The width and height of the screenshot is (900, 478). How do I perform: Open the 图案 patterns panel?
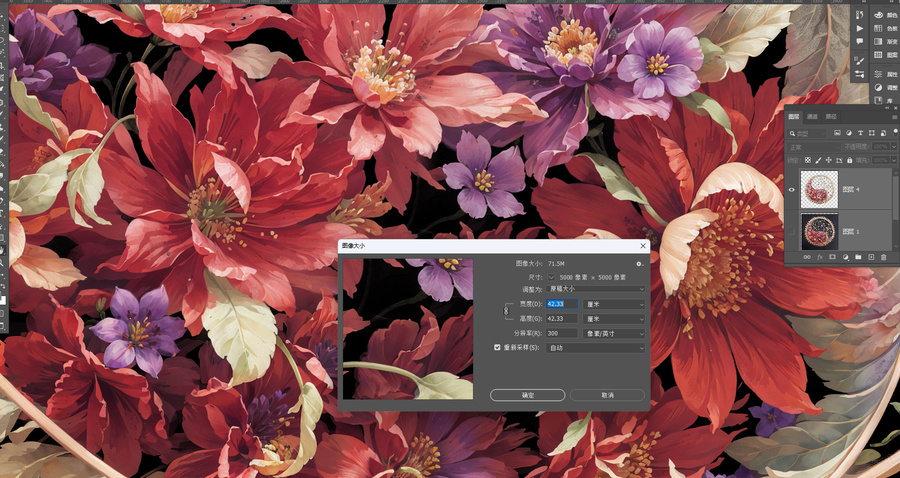click(x=885, y=55)
